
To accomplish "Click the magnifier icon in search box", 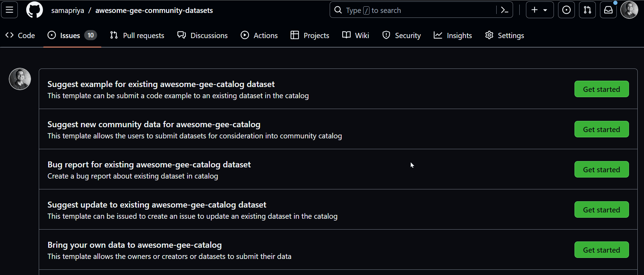I will click(x=338, y=10).
